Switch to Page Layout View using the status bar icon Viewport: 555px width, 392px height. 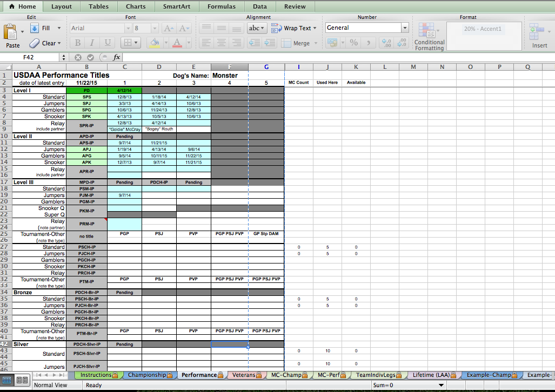click(x=22, y=380)
